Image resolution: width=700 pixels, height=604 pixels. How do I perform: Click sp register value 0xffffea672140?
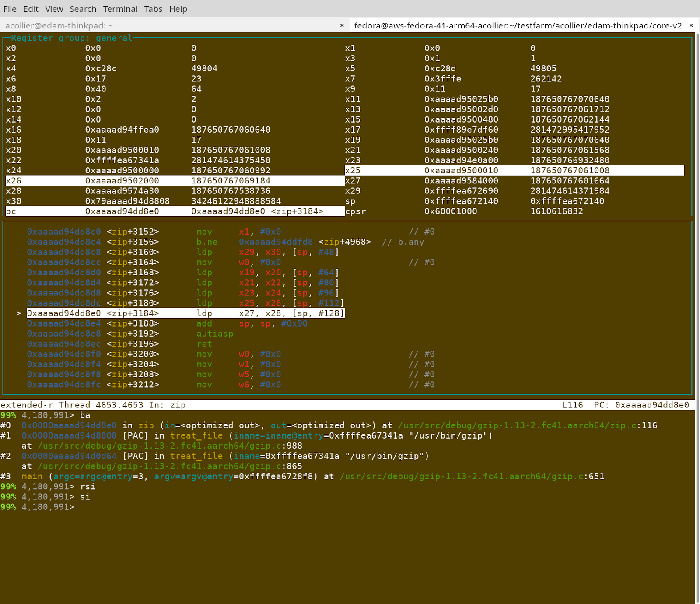461,201
